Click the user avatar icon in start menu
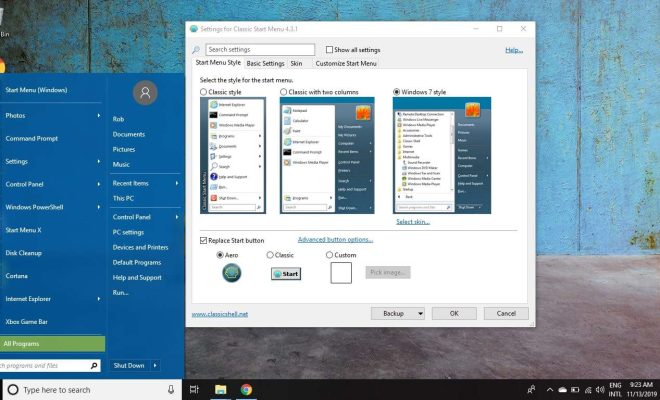The width and height of the screenshot is (660, 400). click(x=145, y=93)
